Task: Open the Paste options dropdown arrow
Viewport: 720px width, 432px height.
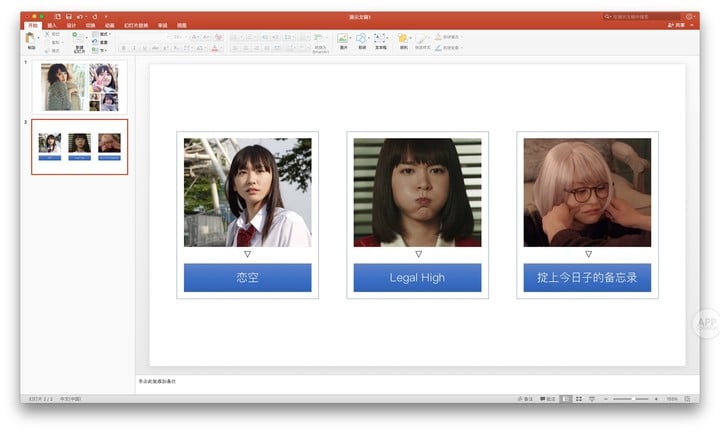Action: (38, 39)
